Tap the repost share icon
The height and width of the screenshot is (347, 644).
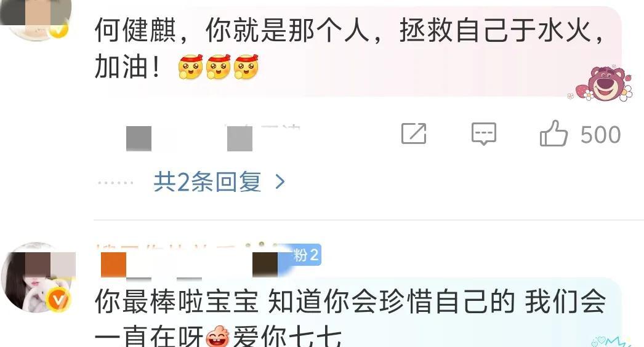tap(414, 133)
